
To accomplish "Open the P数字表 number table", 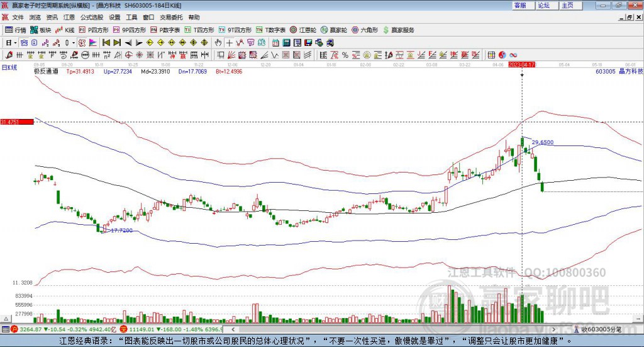I will point(165,30).
